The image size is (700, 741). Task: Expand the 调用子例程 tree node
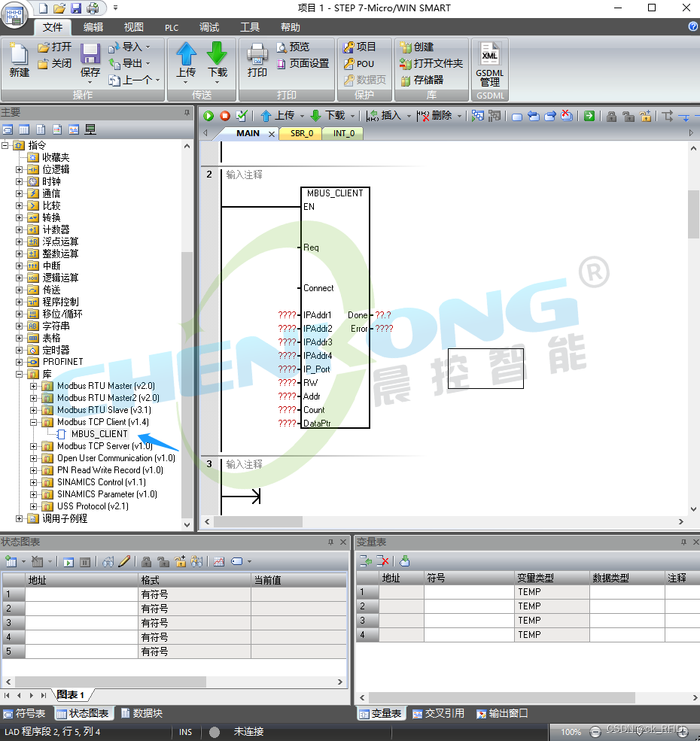coord(19,519)
